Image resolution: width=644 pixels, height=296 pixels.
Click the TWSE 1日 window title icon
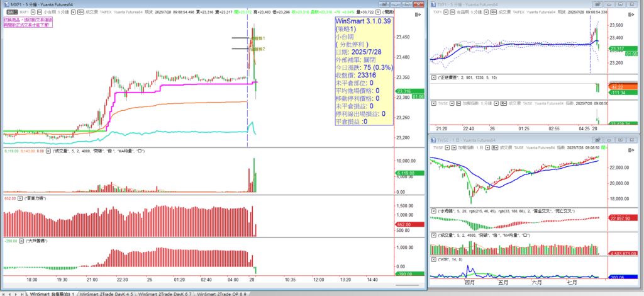pyautogui.click(x=433, y=140)
